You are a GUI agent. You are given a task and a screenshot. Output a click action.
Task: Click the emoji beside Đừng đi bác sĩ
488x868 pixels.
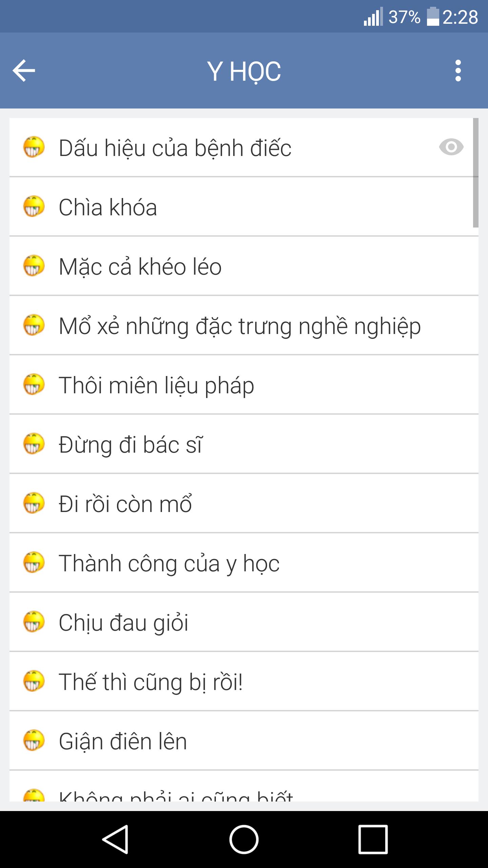(34, 443)
